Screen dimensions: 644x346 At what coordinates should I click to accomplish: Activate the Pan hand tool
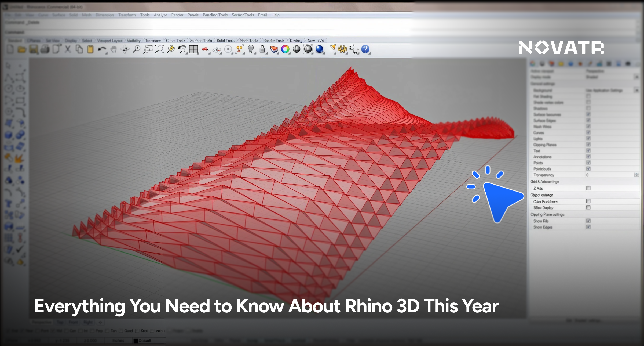[114, 49]
